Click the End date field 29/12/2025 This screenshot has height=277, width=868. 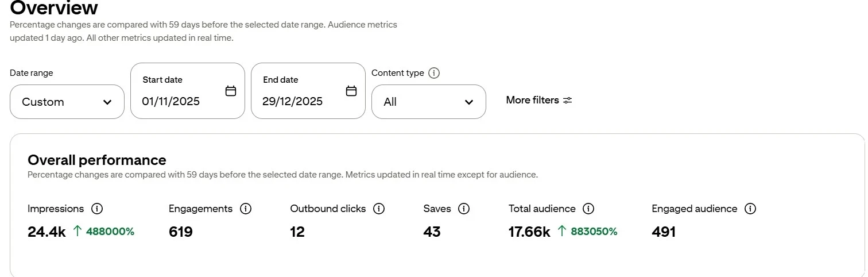[292, 102]
